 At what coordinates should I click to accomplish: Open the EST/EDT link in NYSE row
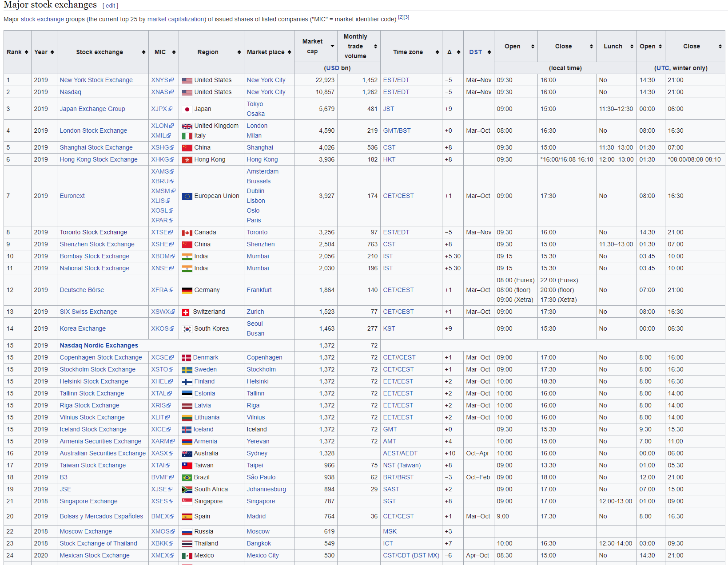click(396, 80)
